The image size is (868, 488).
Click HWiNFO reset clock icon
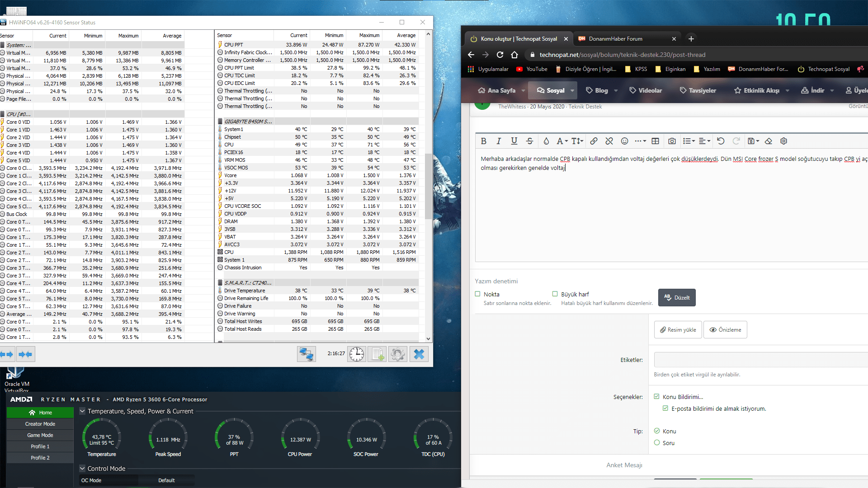pyautogui.click(x=356, y=354)
